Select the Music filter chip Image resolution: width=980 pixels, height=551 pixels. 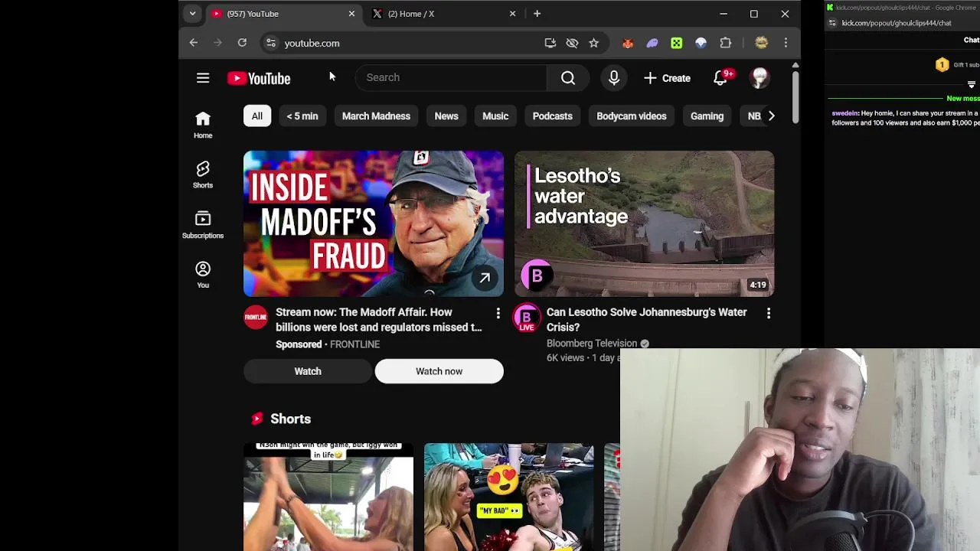pos(495,116)
